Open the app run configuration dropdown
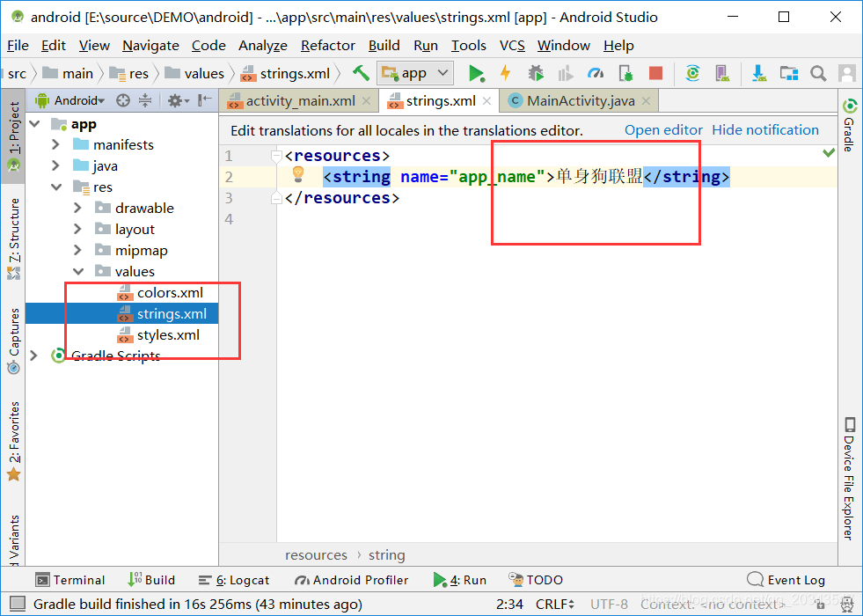This screenshot has height=616, width=863. click(x=415, y=73)
